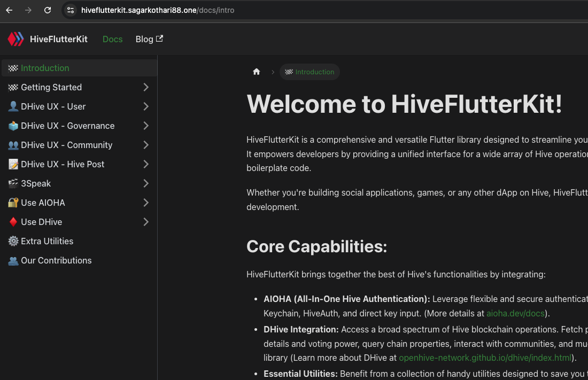The width and height of the screenshot is (588, 380).
Task: Click the browser forward arrow
Action: point(28,10)
